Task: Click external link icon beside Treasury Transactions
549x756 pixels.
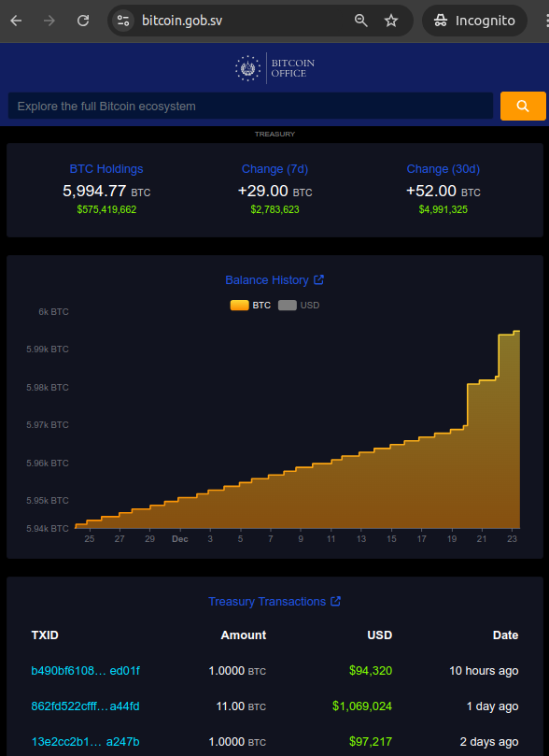Action: 336,601
